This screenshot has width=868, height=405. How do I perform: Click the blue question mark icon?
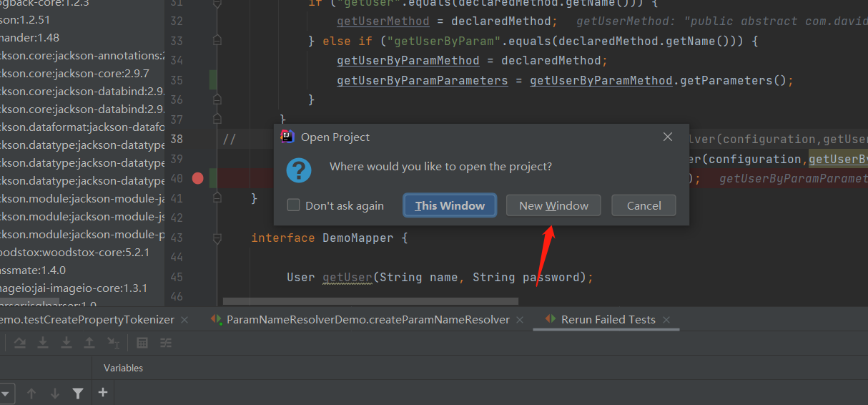click(x=298, y=171)
